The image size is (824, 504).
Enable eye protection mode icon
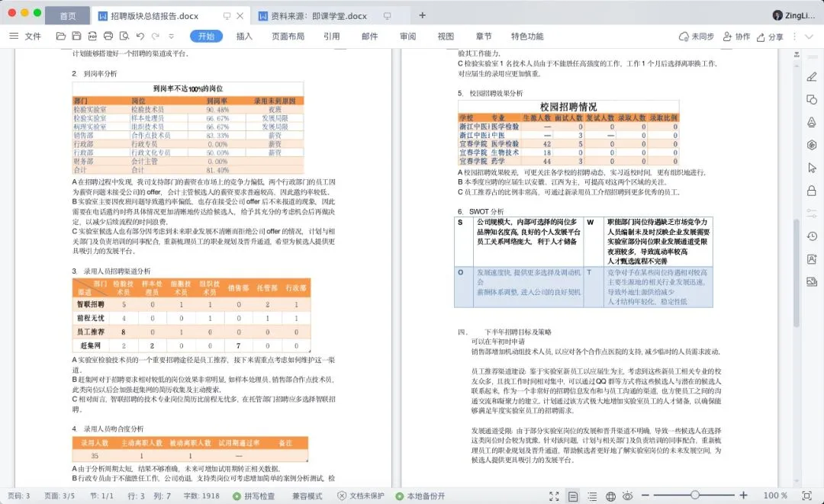point(628,496)
